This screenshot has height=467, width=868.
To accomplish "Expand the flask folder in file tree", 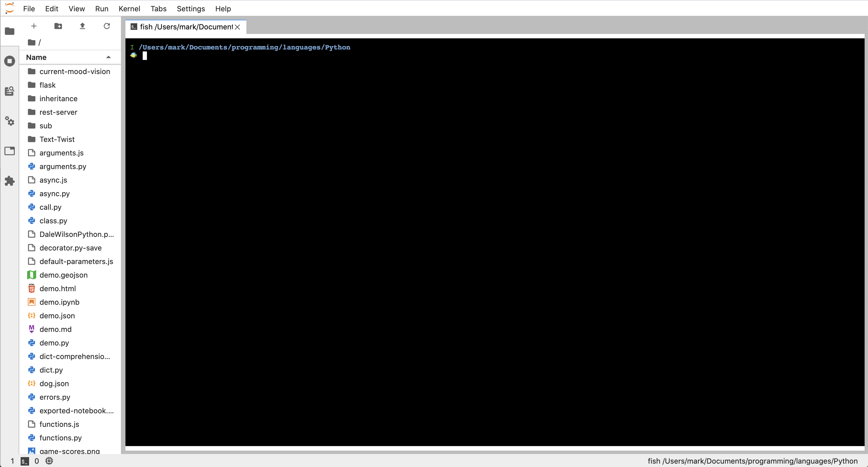I will pyautogui.click(x=47, y=85).
